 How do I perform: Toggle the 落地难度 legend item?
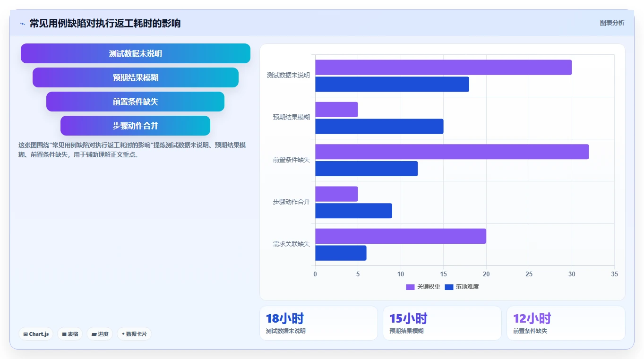pos(462,287)
